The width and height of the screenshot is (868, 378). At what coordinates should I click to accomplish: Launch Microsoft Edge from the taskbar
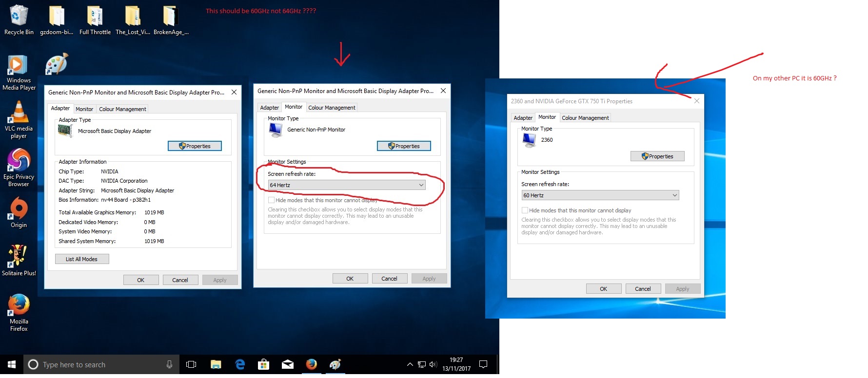[x=240, y=364]
